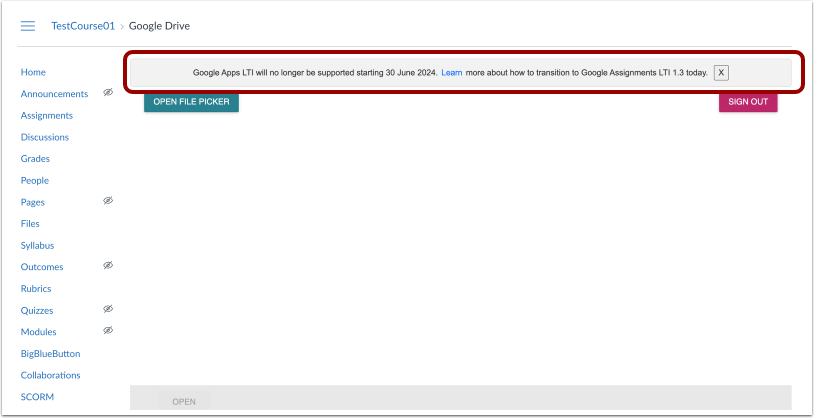Open the Syllabus link

[37, 246]
